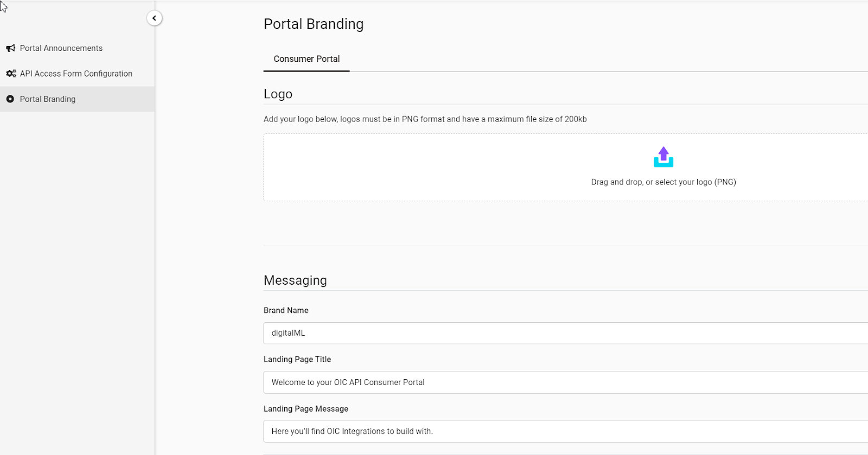Focus the Landing Page Message text box

pos(564,431)
